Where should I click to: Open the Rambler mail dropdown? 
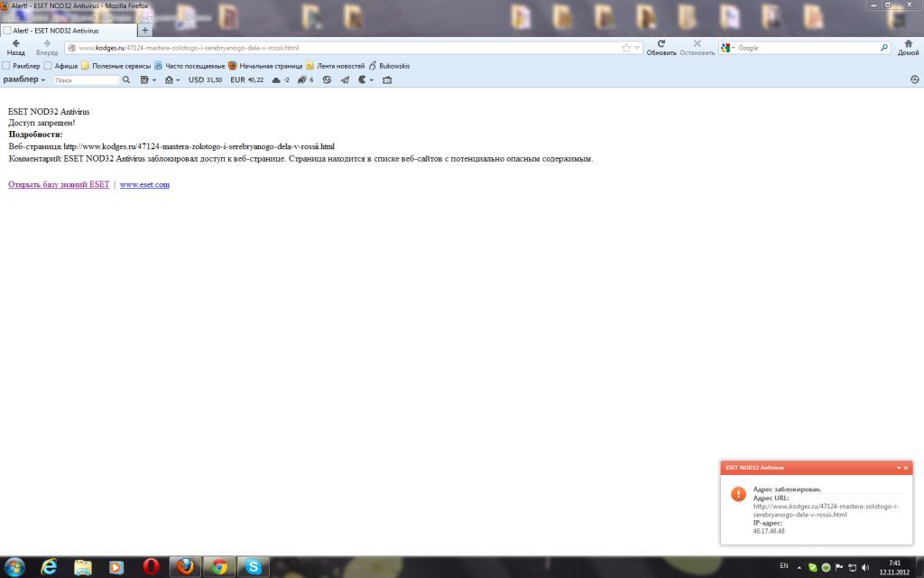point(172,80)
